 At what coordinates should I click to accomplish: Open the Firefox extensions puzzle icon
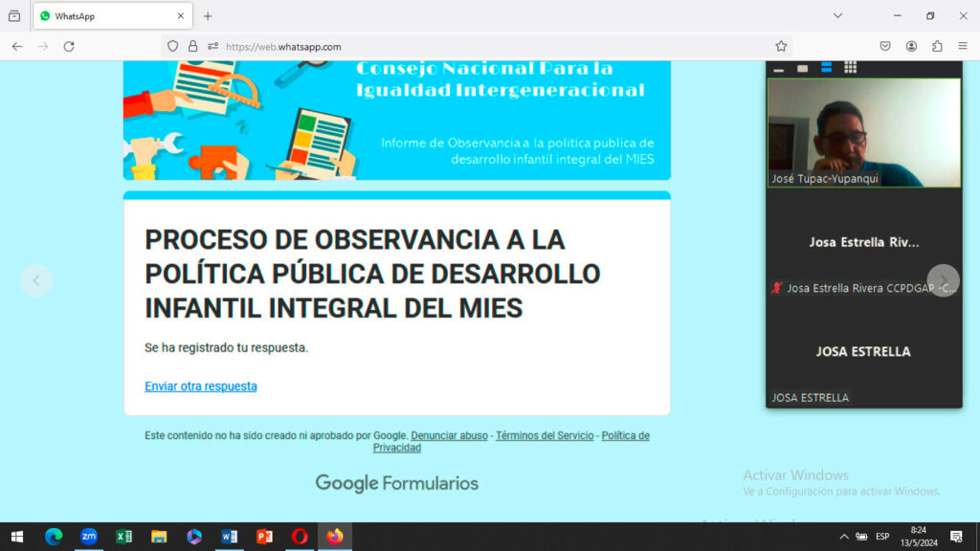[937, 46]
